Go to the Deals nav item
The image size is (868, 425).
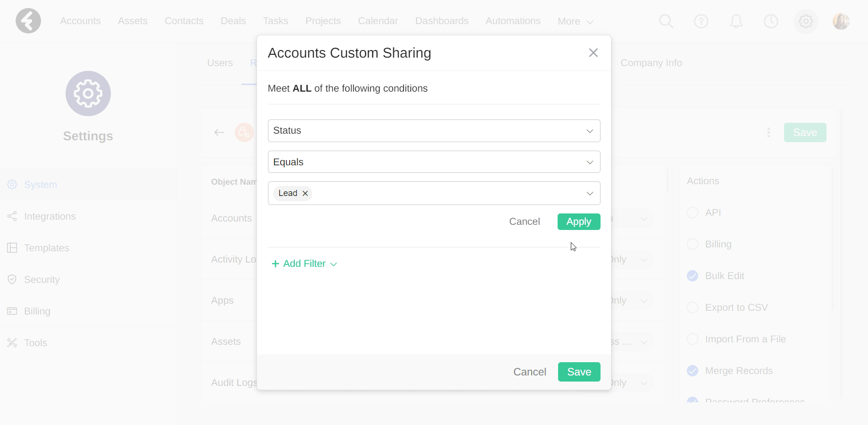[233, 21]
